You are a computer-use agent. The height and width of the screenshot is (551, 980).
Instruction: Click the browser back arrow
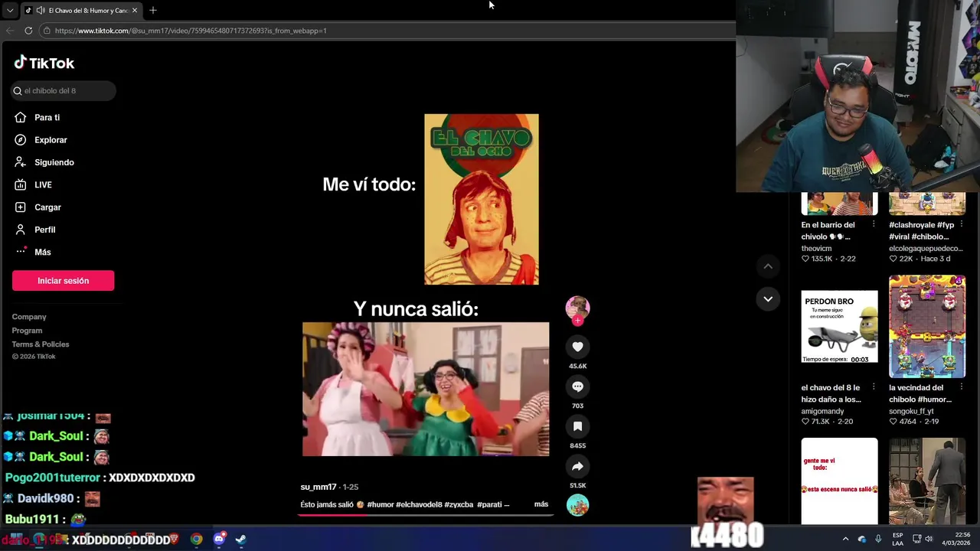pos(9,31)
